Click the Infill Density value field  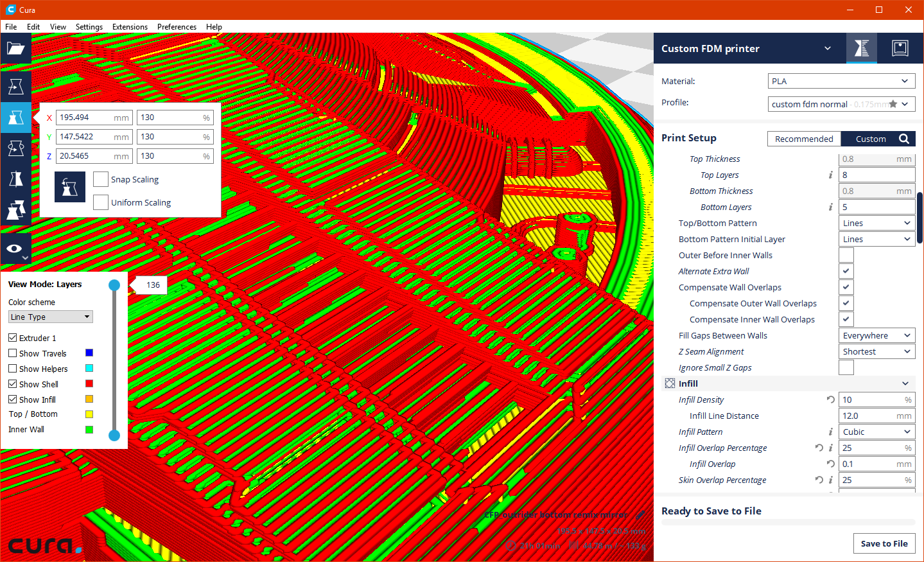(x=876, y=400)
